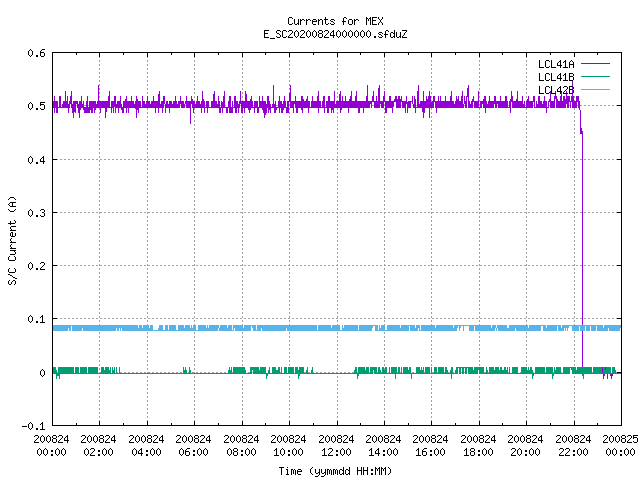Click the -0.1 y-axis tick label
This screenshot has height=480, width=640.
point(33,426)
